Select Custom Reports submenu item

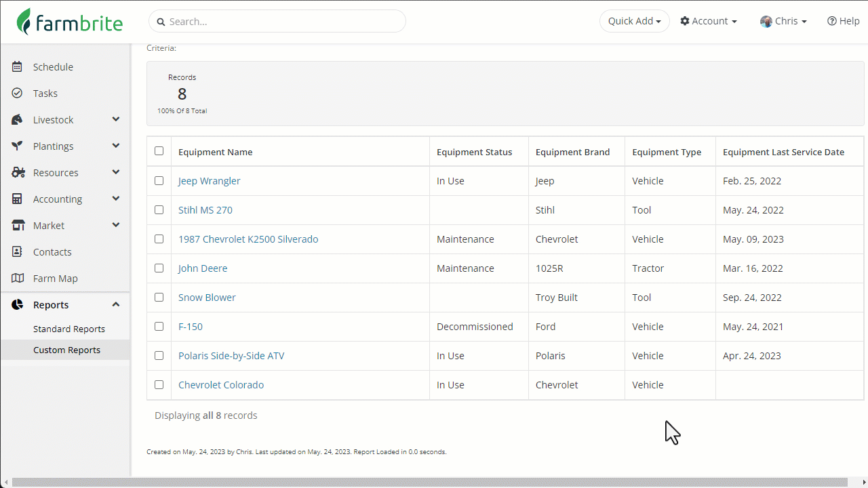tap(66, 350)
